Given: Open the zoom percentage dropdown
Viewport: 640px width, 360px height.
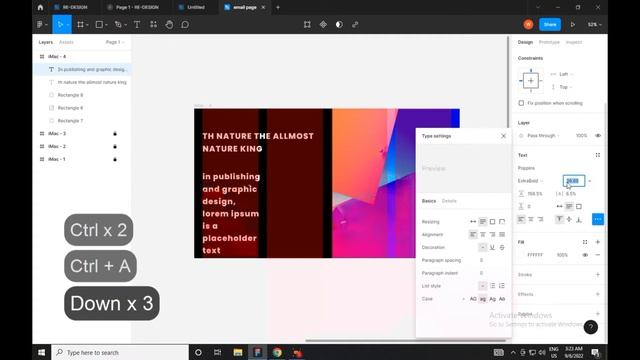Looking at the screenshot, I should (x=594, y=24).
